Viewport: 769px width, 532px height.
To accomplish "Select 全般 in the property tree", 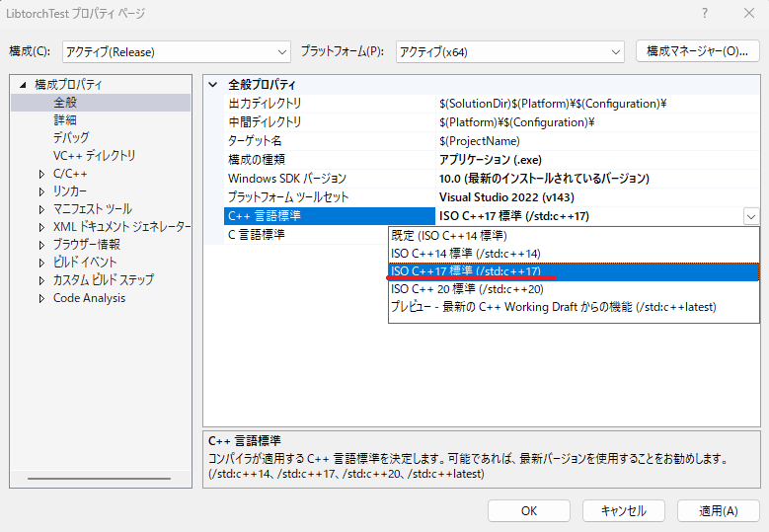I will [x=65, y=103].
